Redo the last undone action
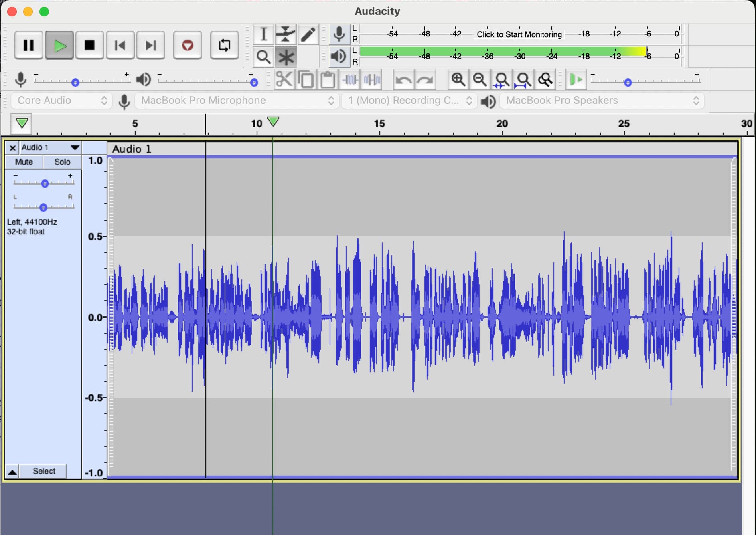Screen dimensions: 756x535 coord(425,79)
